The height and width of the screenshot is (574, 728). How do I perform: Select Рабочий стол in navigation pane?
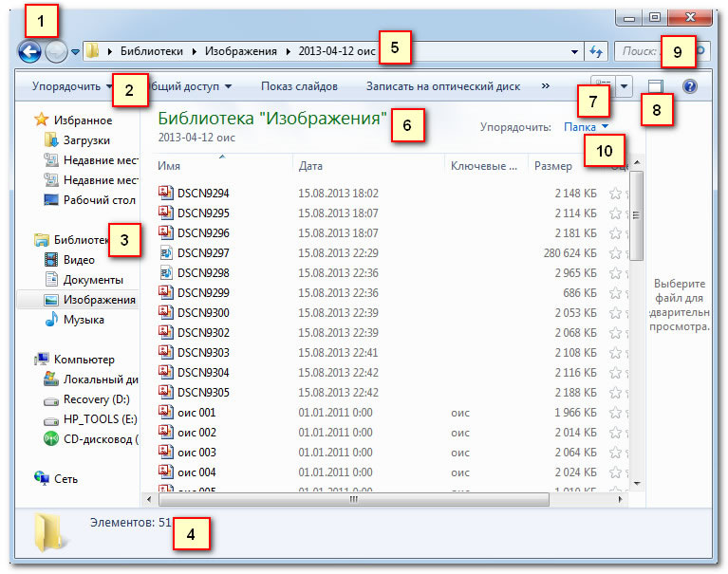coord(99,200)
